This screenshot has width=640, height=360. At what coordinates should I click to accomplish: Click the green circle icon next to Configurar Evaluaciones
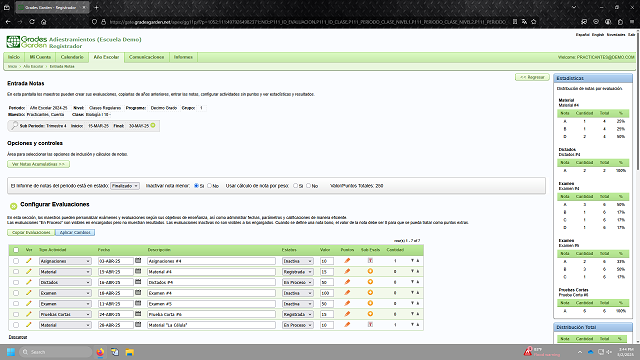[13, 206]
